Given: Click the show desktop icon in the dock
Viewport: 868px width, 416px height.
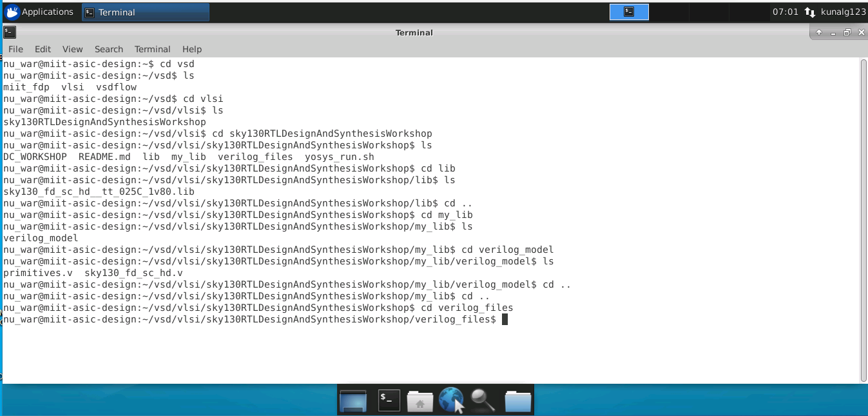Looking at the screenshot, I should [x=354, y=400].
